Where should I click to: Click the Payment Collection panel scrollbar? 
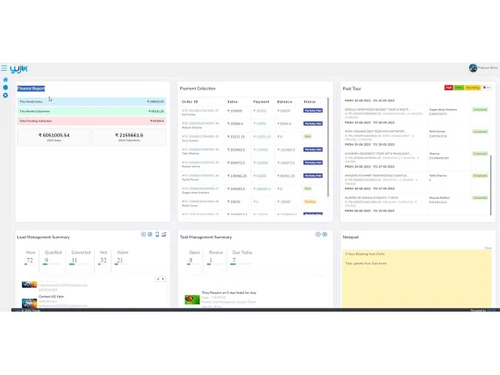[x=328, y=147]
